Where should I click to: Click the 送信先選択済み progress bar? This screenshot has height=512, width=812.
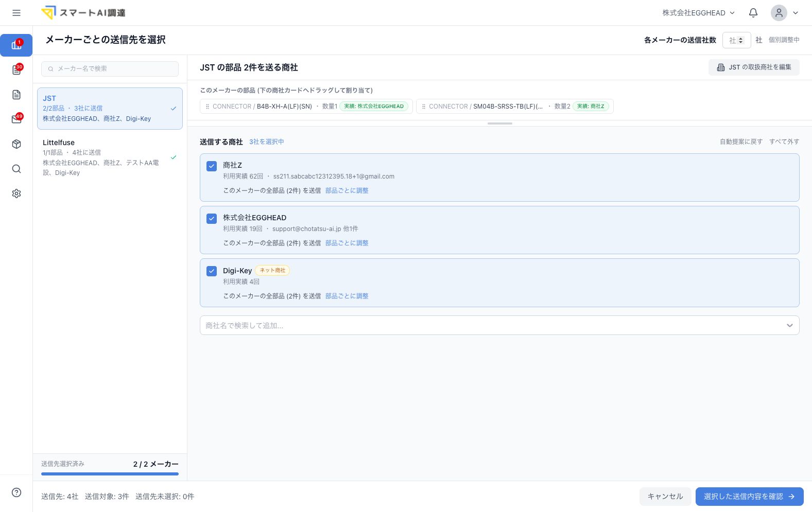tap(110, 474)
